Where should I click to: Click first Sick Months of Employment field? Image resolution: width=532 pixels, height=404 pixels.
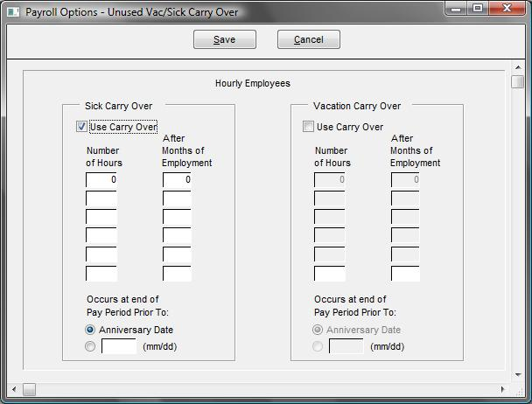pos(177,180)
